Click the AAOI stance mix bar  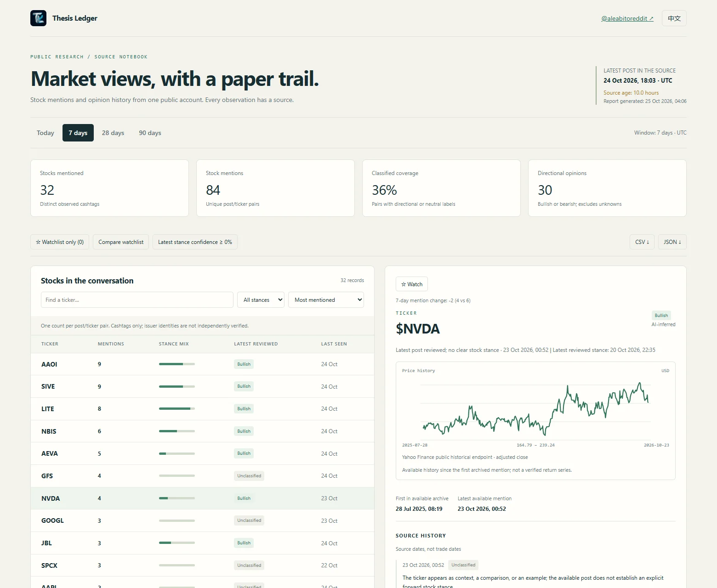click(177, 364)
